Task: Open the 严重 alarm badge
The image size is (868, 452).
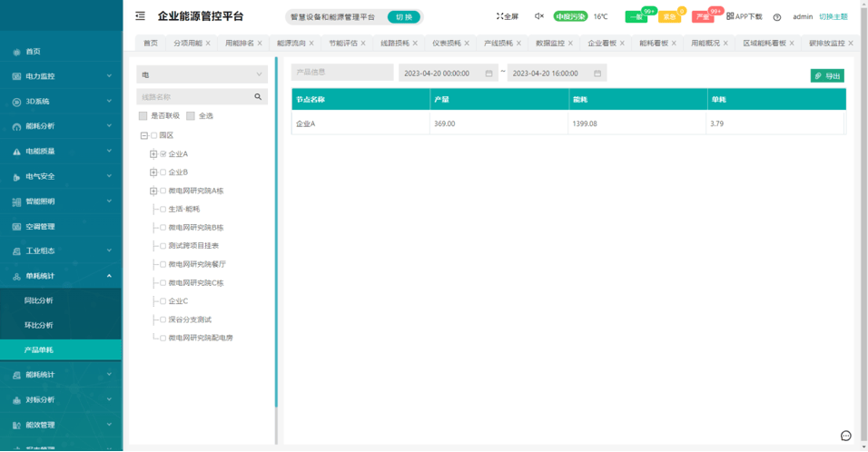Action: pos(702,16)
